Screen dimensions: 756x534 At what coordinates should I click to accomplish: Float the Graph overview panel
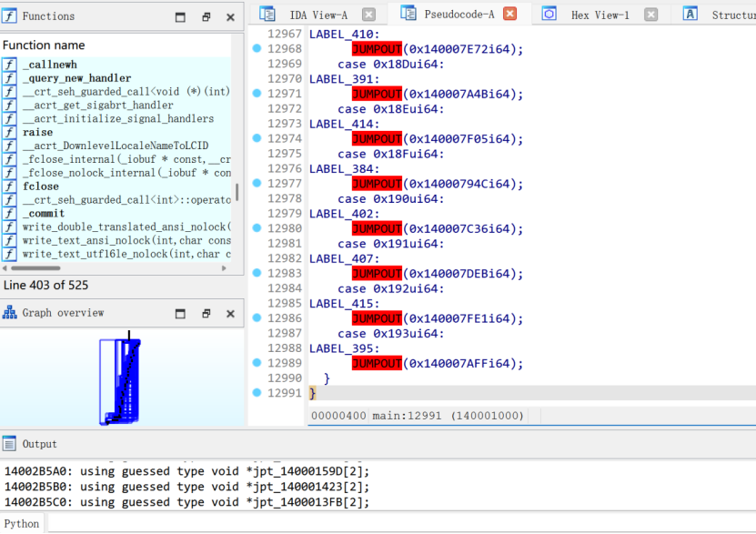tap(206, 314)
